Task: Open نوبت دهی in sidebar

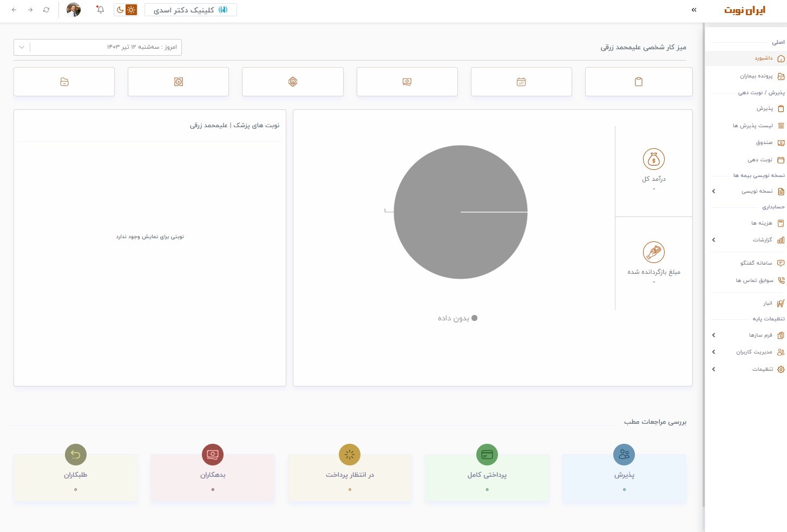Action: [x=746, y=160]
